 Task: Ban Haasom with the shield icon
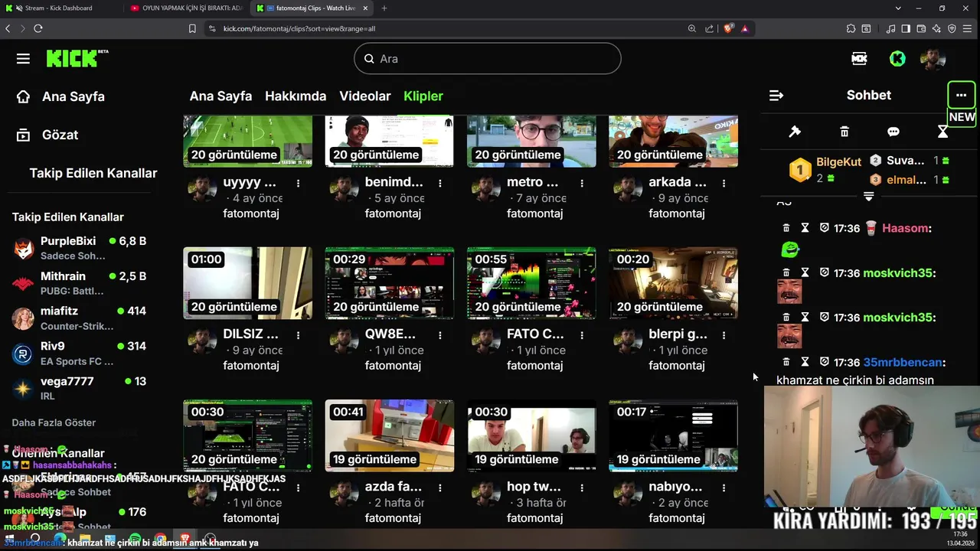(x=825, y=228)
